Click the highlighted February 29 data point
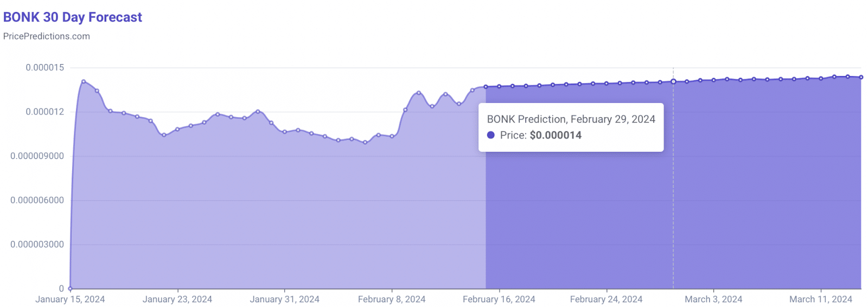 point(673,82)
